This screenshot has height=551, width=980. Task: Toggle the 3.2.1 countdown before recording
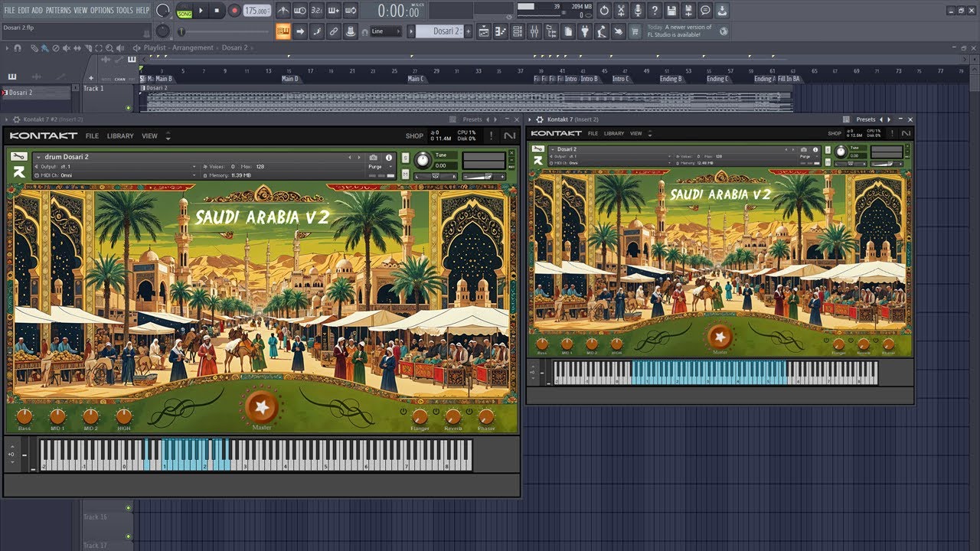pyautogui.click(x=317, y=11)
